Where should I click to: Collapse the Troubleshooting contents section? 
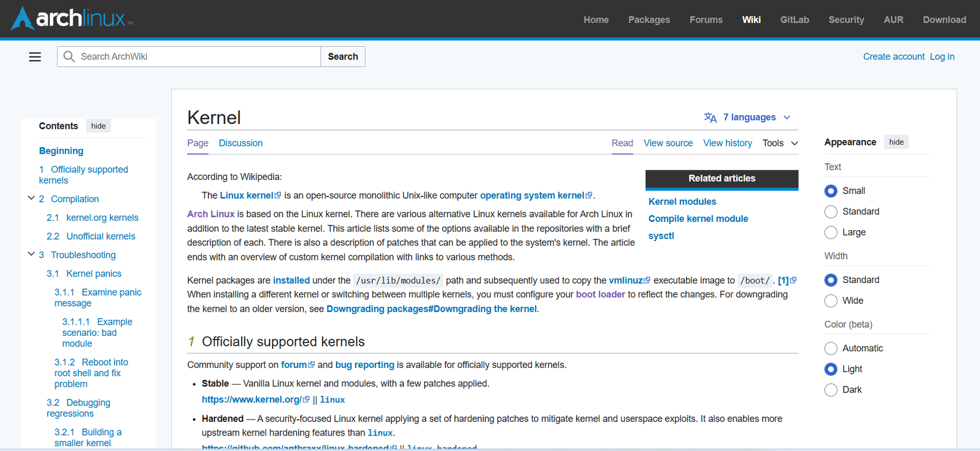click(x=31, y=254)
